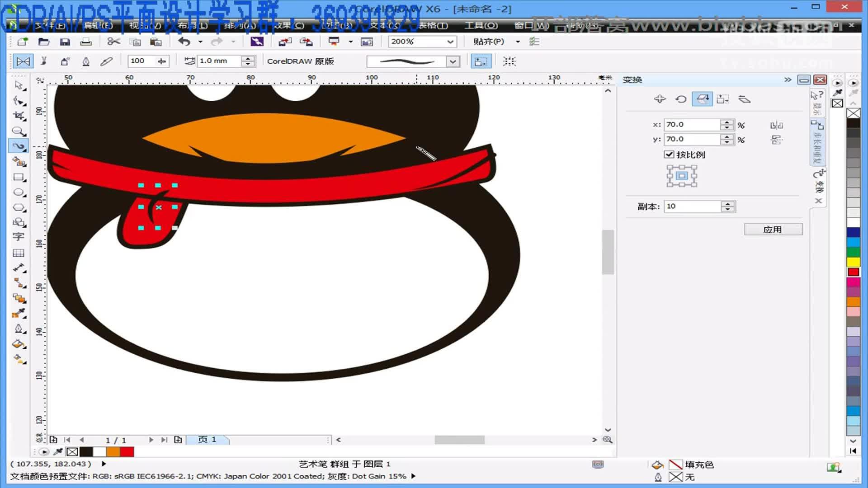Select the Ellipse tool

tap(19, 192)
